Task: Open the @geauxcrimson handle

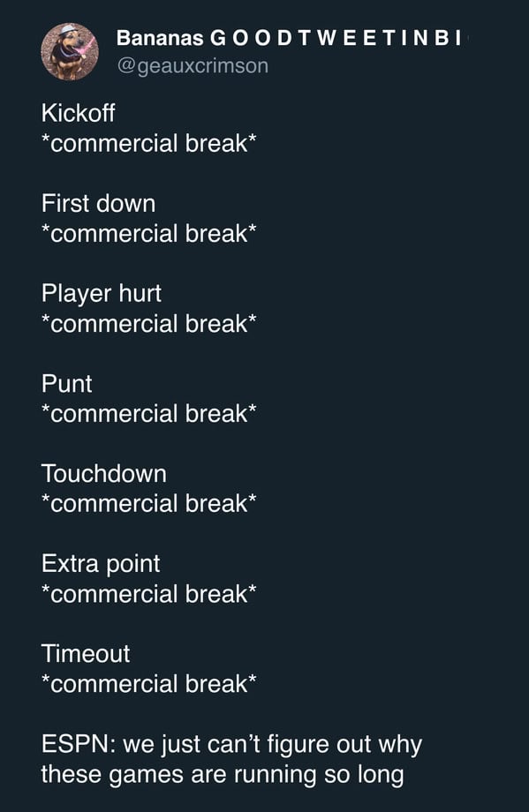Action: coord(193,66)
